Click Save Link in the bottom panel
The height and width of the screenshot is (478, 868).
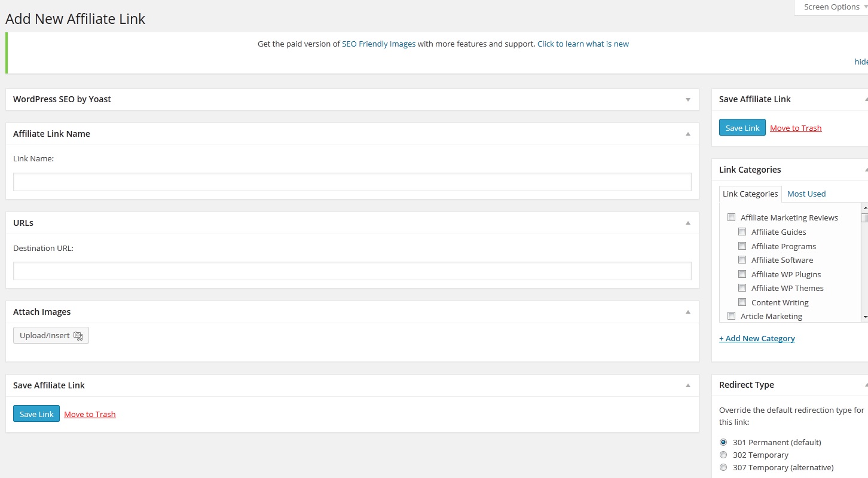click(36, 414)
